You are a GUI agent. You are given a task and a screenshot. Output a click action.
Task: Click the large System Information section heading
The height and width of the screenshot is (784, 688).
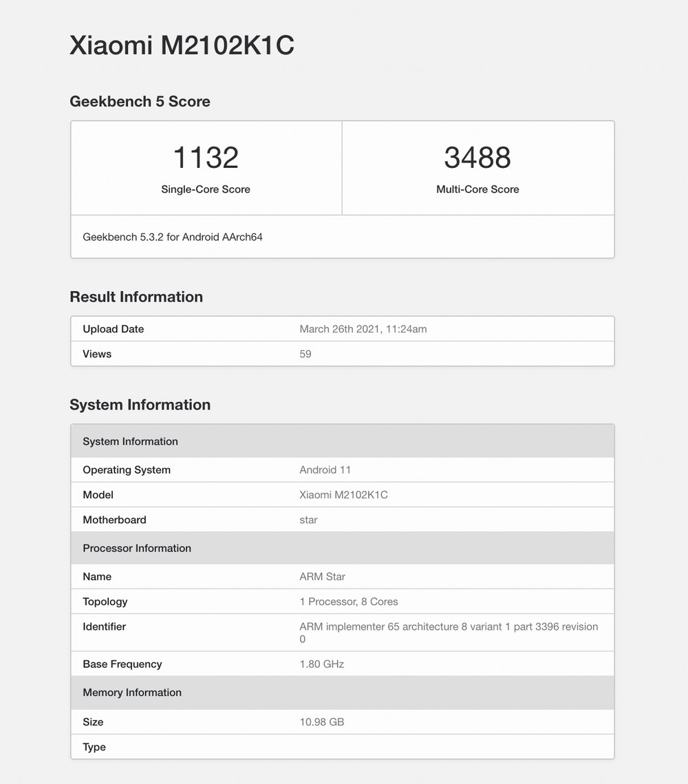click(x=140, y=404)
